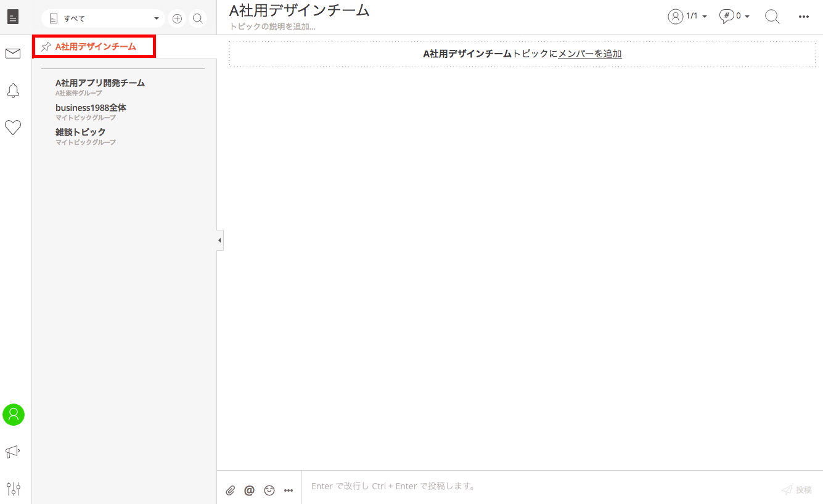Image resolution: width=823 pixels, height=504 pixels.
Task: Open the mail inbox icon in sidebar
Action: point(13,54)
